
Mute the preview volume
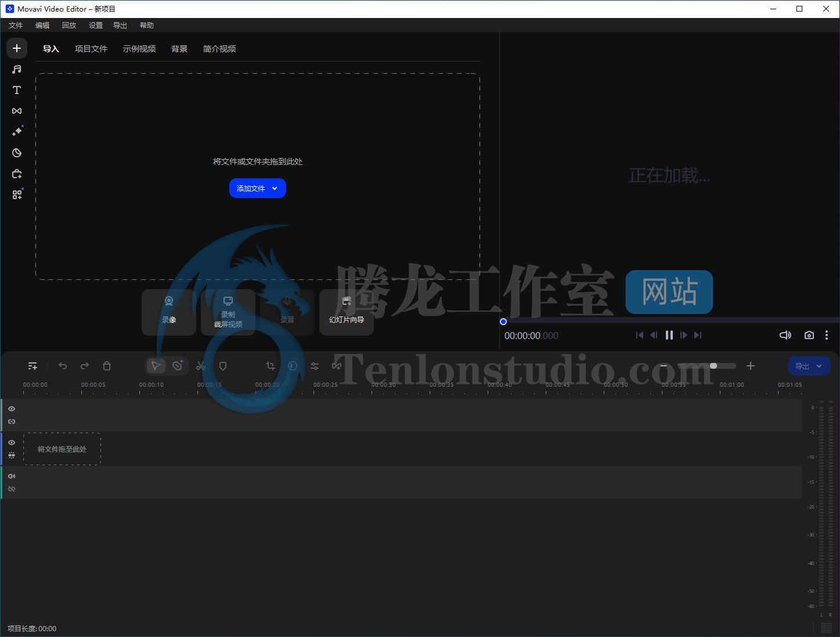785,335
